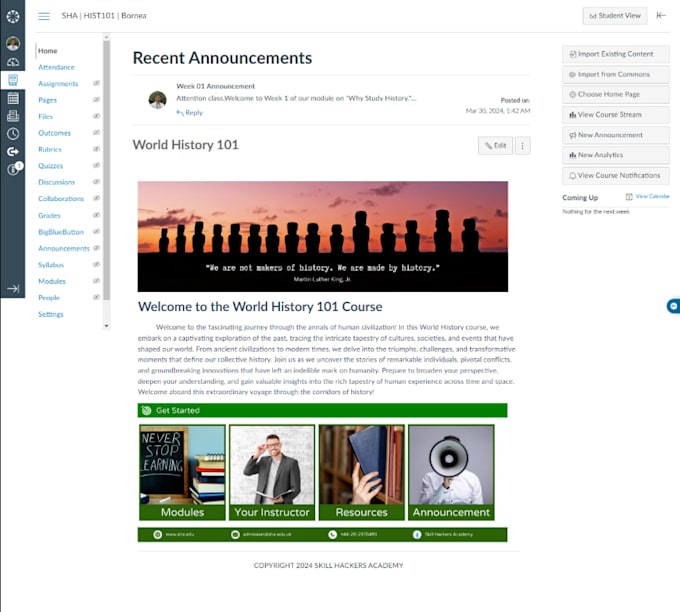Open the three-dot options menu beside Edit
680x612 pixels.
(523, 146)
